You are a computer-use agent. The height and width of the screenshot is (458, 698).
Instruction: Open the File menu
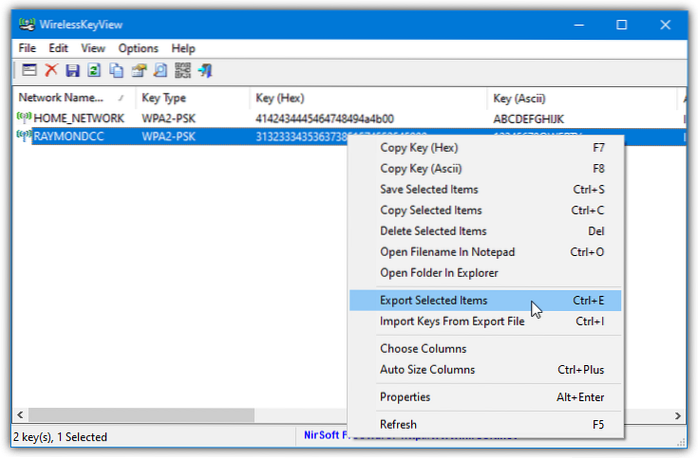pyautogui.click(x=29, y=48)
